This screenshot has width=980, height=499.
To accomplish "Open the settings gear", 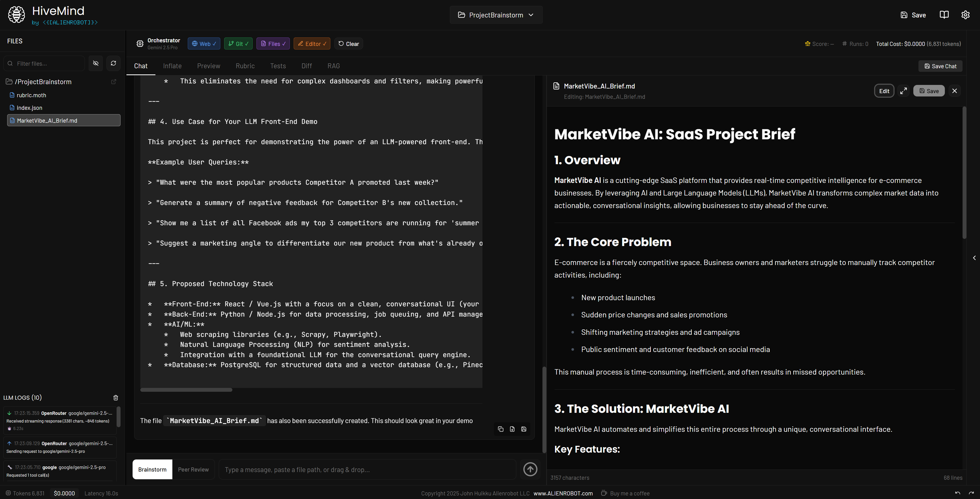I will pos(966,15).
